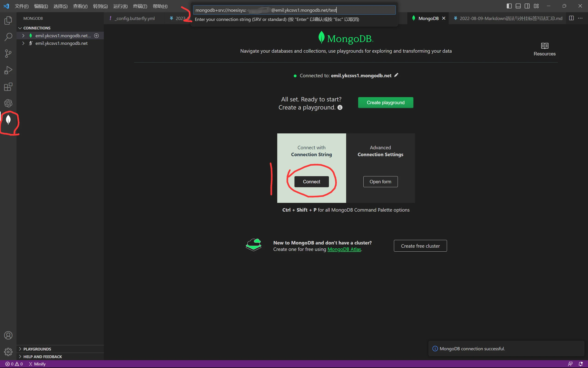Expand the PLAYGROUNDS section
588x368 pixels.
20,349
